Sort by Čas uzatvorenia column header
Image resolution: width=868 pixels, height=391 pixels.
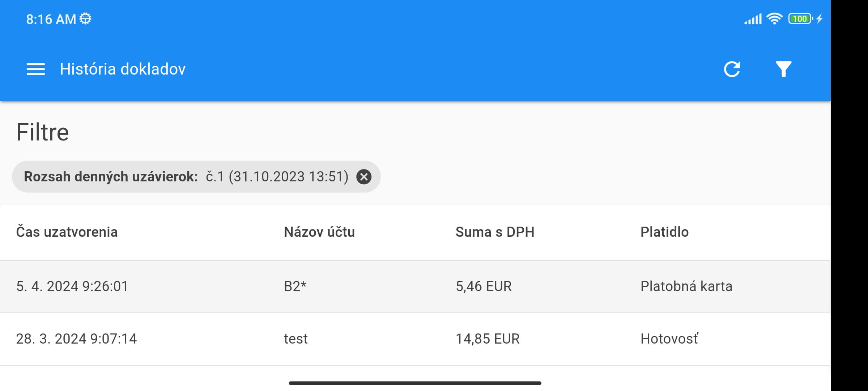[67, 232]
